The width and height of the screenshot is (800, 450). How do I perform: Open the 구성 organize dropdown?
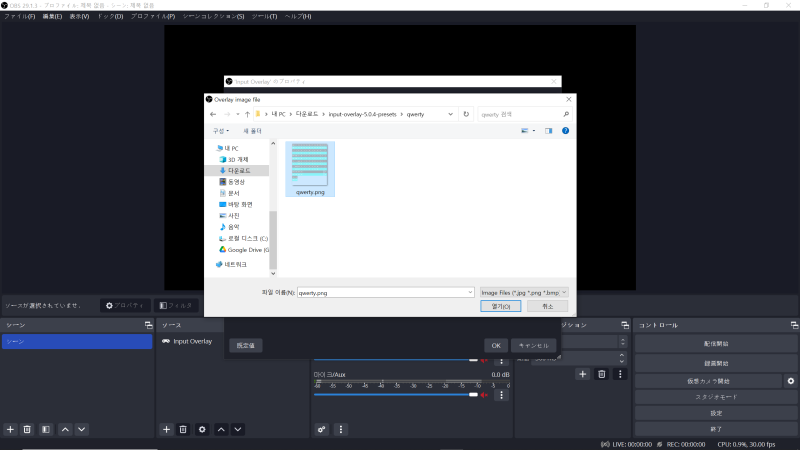(220, 131)
